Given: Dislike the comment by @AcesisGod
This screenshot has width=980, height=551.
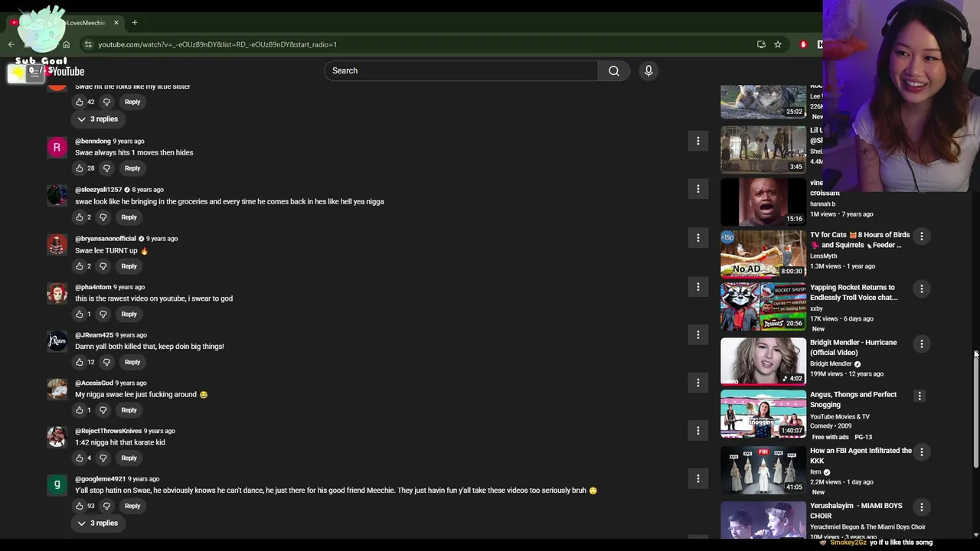Looking at the screenshot, I should point(103,410).
